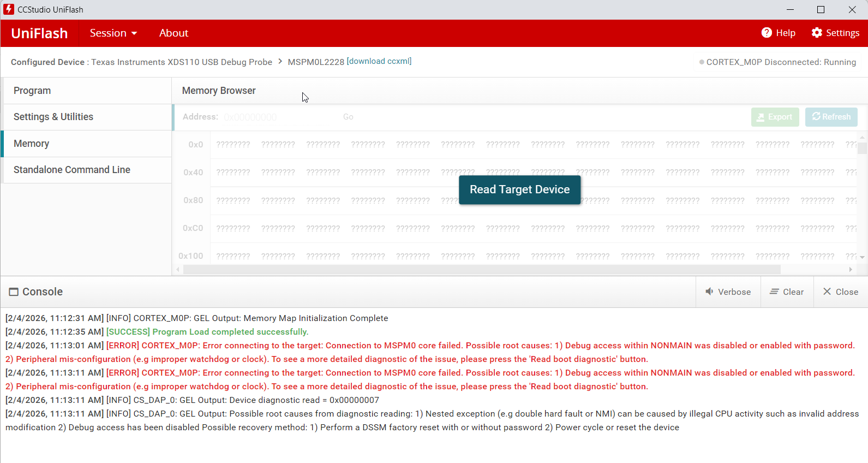This screenshot has width=868, height=463.
Task: Click the memory Address input field
Action: (x=278, y=117)
